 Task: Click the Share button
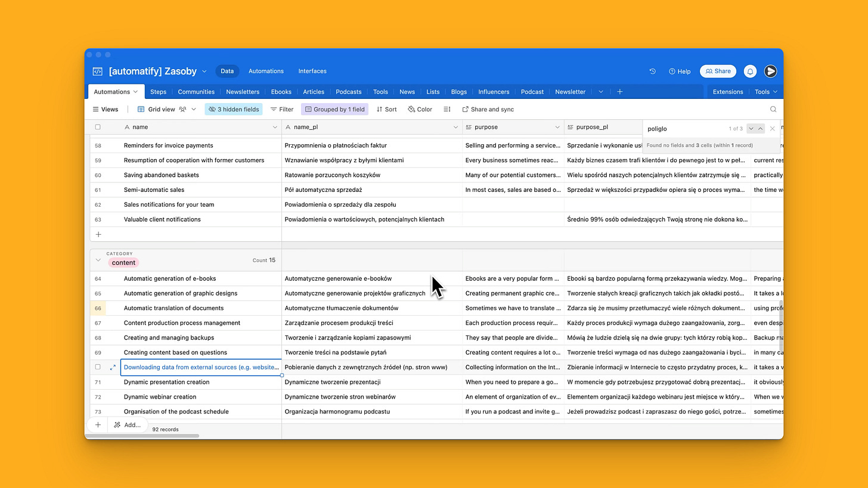tap(718, 72)
